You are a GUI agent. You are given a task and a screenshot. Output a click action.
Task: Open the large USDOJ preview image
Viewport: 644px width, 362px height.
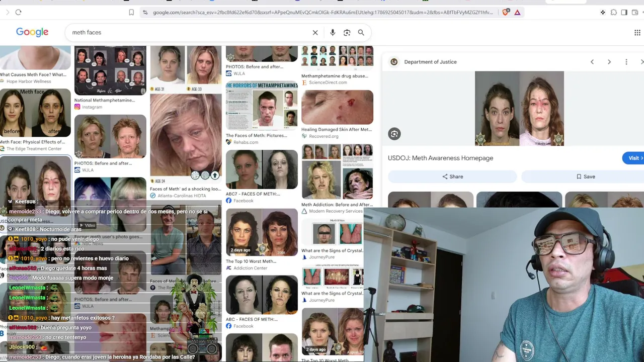(519, 109)
